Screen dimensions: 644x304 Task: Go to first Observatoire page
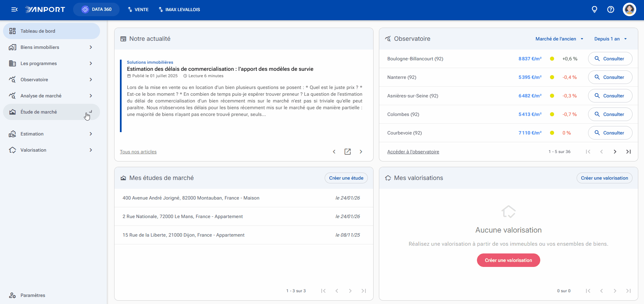click(x=588, y=152)
